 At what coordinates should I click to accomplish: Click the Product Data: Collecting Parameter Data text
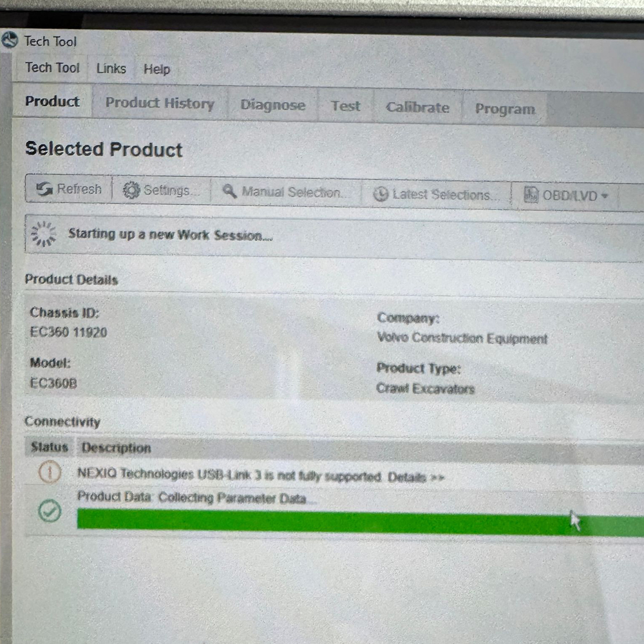(192, 497)
